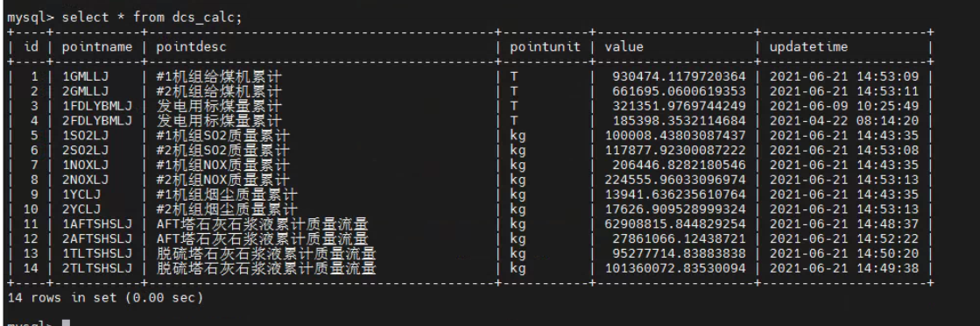
Task: Click timestamp '2021-06-21 14:53:09'
Action: click(843, 77)
